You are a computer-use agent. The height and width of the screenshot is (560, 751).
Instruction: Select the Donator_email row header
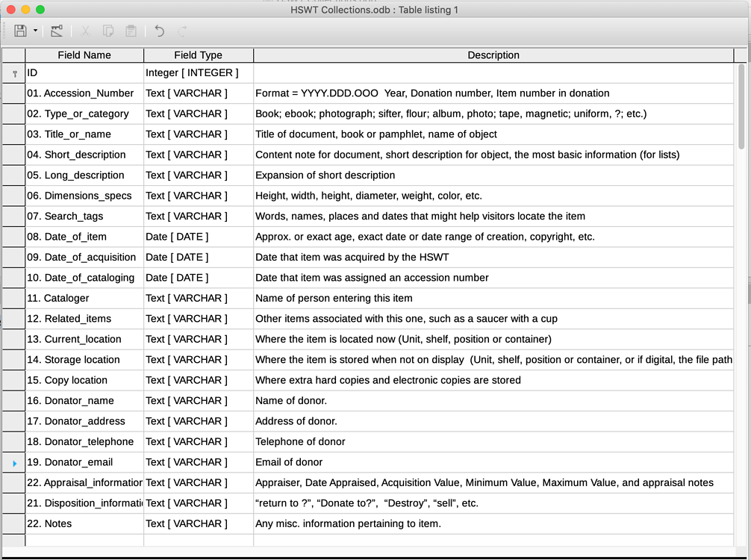(x=13, y=461)
